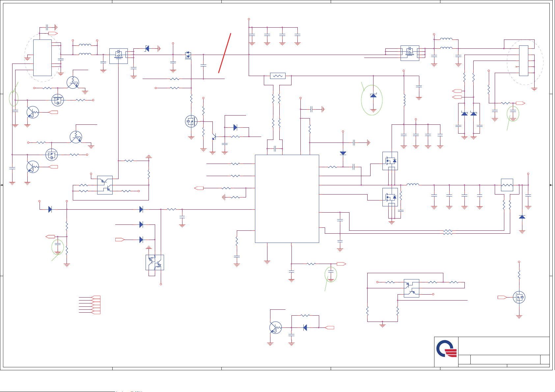
Task: Select the upper power MOSFET beside the IC
Action: tap(390, 161)
